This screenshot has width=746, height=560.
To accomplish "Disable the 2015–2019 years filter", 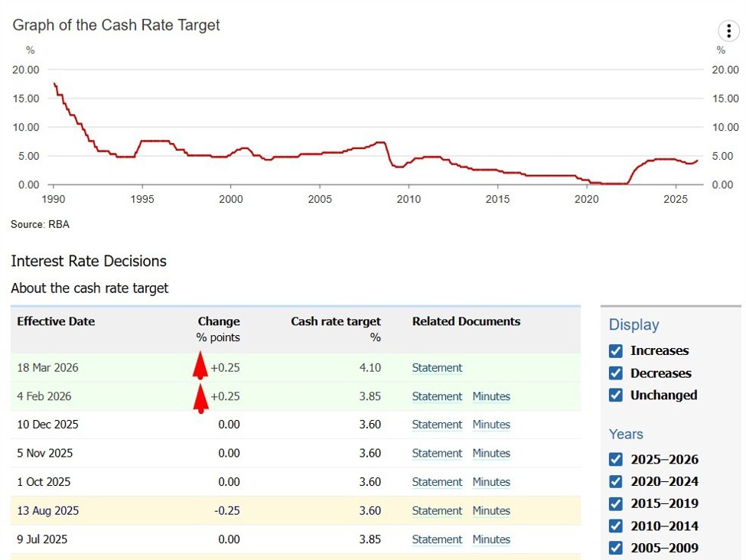I will click(616, 503).
